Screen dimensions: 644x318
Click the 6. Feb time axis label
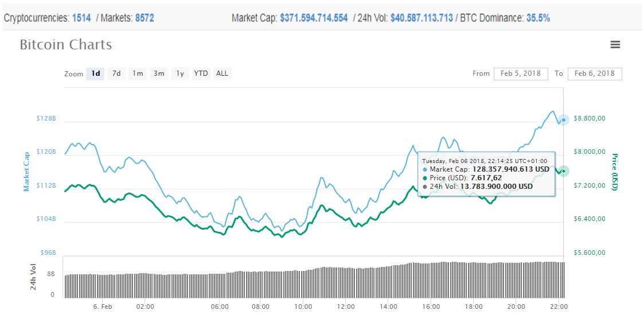(x=103, y=307)
